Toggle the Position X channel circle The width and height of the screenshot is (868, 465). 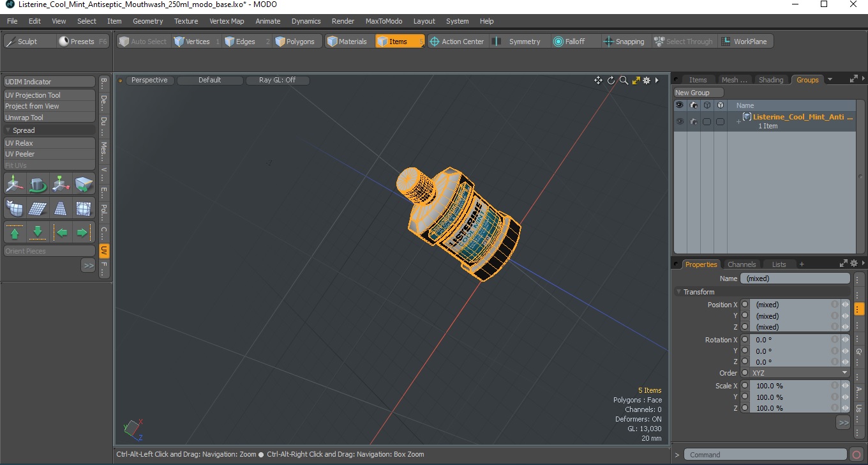744,305
